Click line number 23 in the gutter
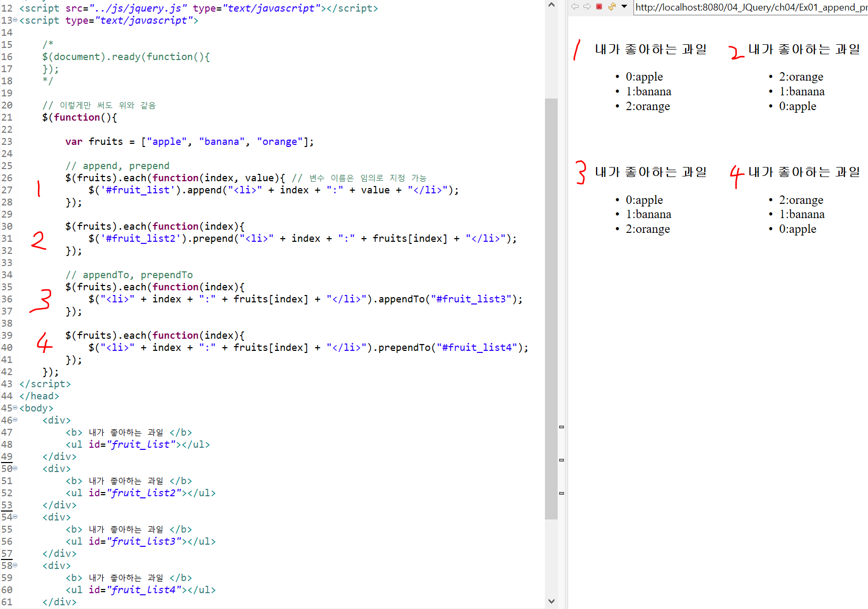The height and width of the screenshot is (609, 868). point(7,142)
